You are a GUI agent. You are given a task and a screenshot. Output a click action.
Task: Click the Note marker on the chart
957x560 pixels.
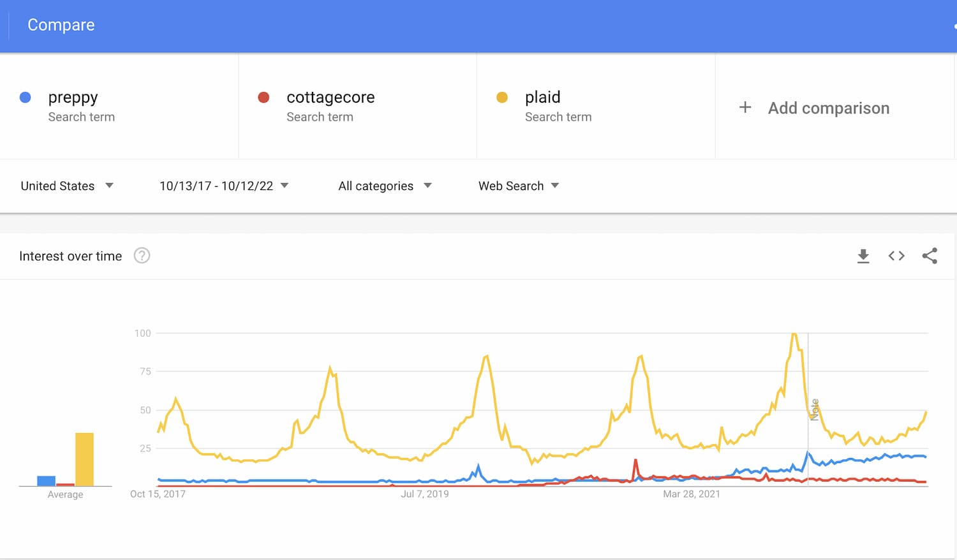814,409
